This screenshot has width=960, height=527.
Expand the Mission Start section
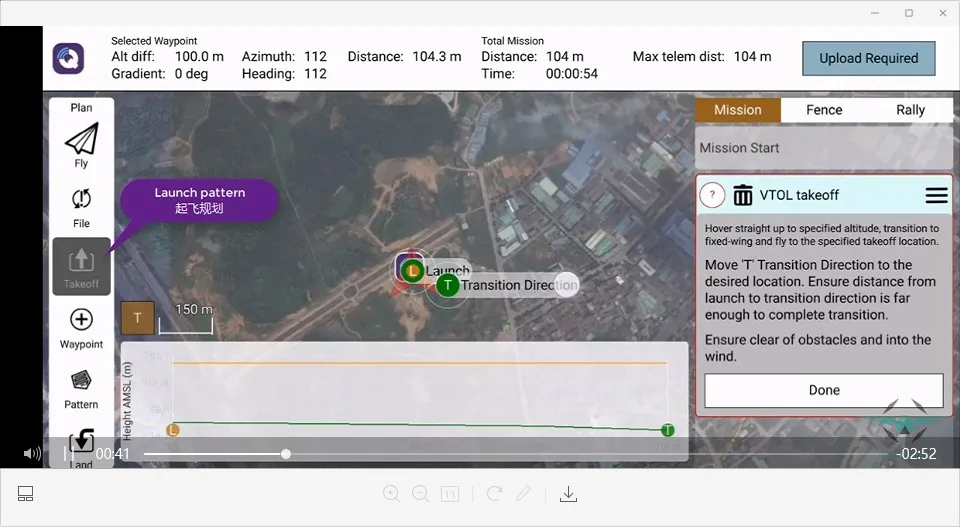[x=824, y=148]
